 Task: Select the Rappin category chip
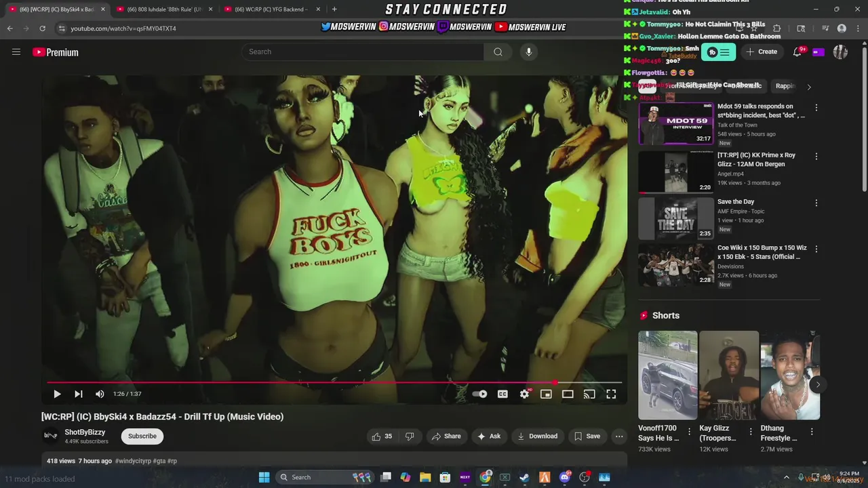tap(786, 86)
